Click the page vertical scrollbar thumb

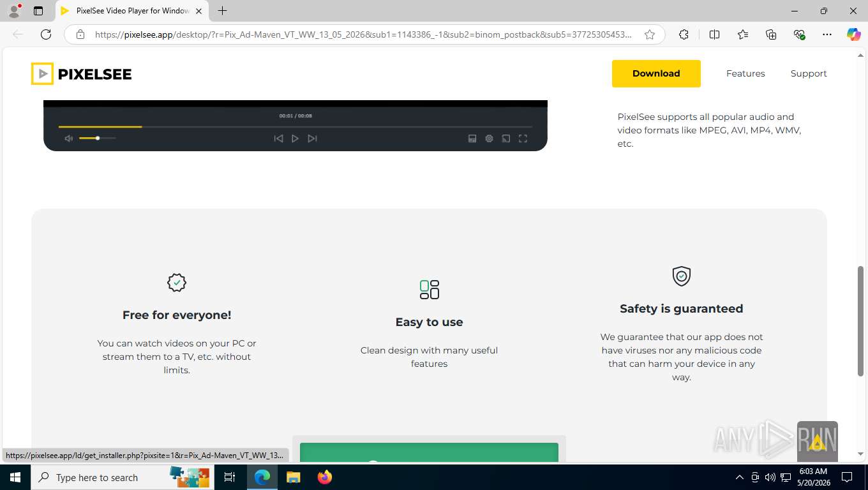coord(860,321)
